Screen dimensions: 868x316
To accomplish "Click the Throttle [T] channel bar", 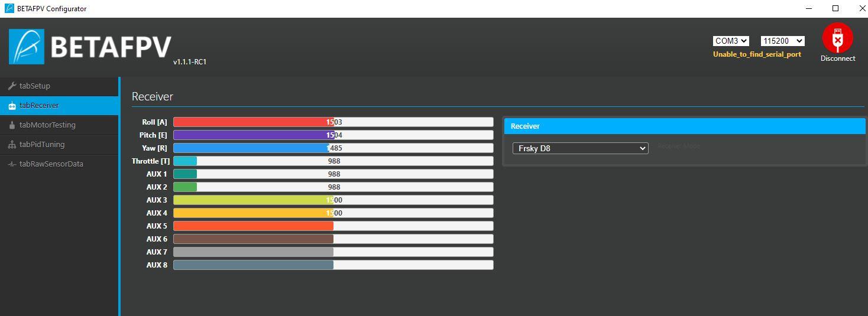I will (x=333, y=161).
